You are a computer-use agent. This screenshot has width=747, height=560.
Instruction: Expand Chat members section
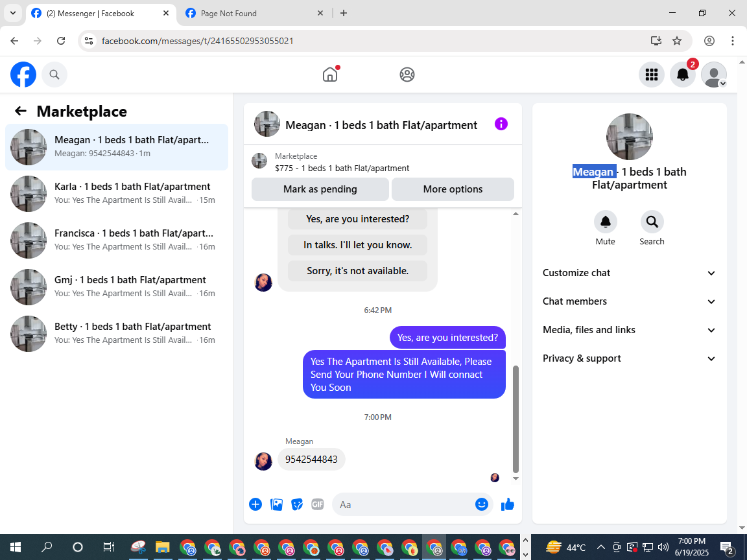pos(629,301)
